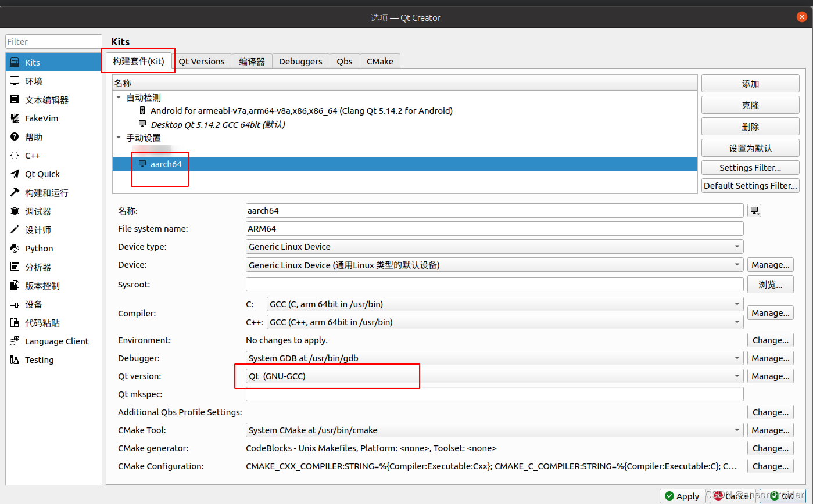Click Manage... next to Device

(x=771, y=264)
